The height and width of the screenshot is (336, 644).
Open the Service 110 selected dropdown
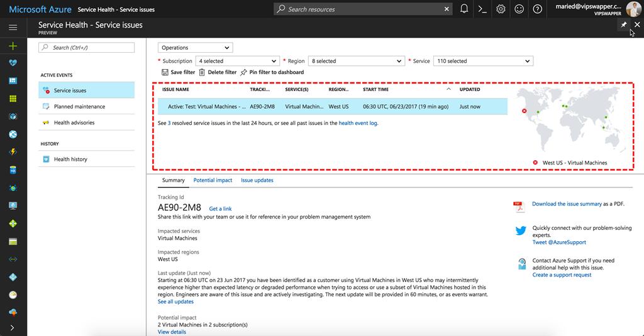pyautogui.click(x=483, y=61)
